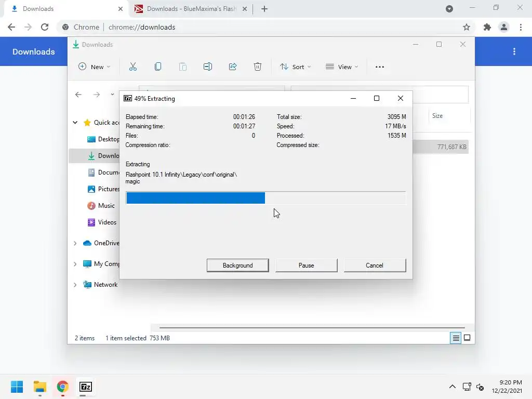Close the 7-Zip Extracting dialog

pos(401,98)
